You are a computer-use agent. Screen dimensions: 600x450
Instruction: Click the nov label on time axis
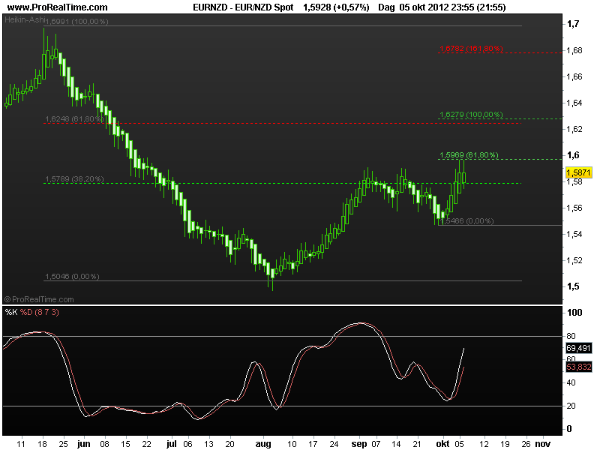pos(543,444)
